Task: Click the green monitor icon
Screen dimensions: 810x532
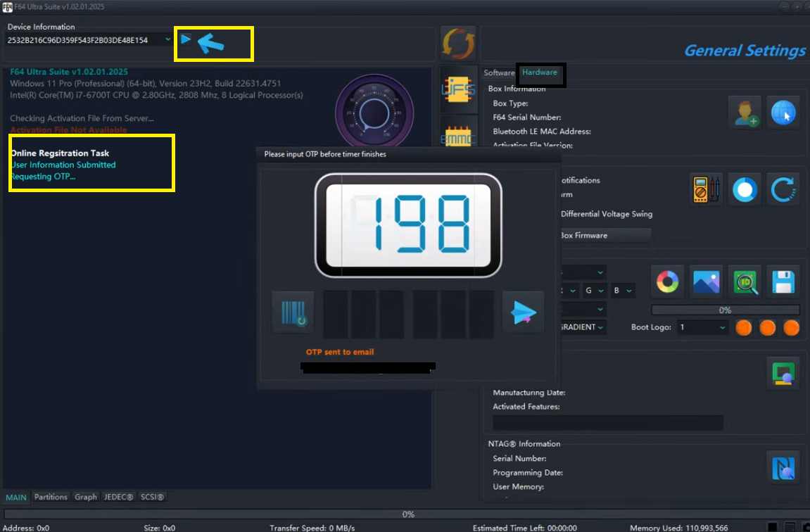Action: point(783,373)
